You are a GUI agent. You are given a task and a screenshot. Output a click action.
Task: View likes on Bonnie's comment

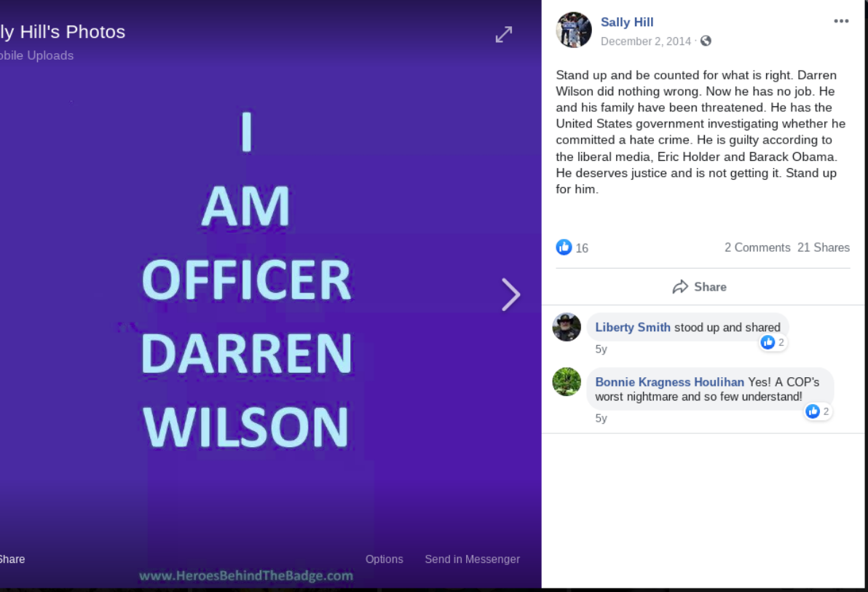click(x=818, y=411)
